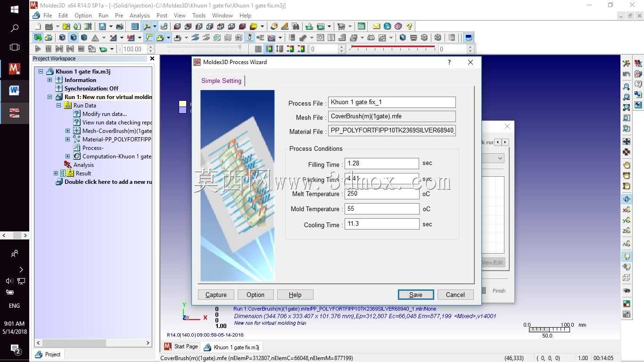This screenshot has width=644, height=362.
Task: Click the New file toolbar icon
Action: click(x=38, y=26)
